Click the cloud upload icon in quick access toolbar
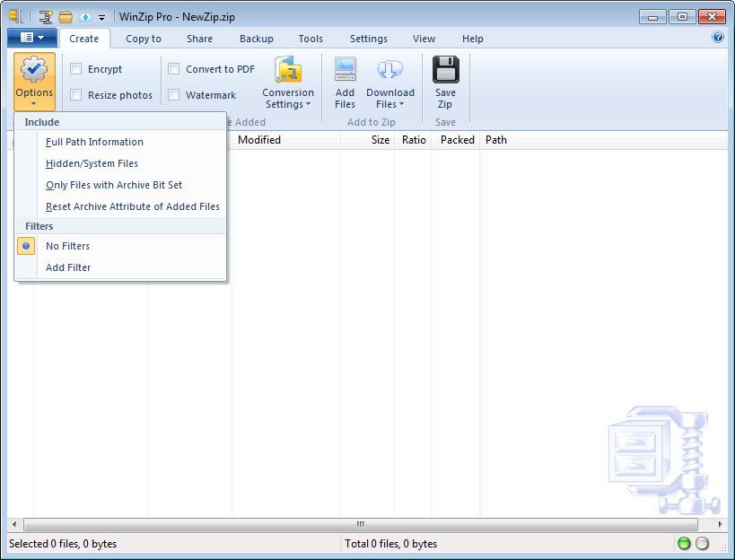The width and height of the screenshot is (735, 560). 85,17
